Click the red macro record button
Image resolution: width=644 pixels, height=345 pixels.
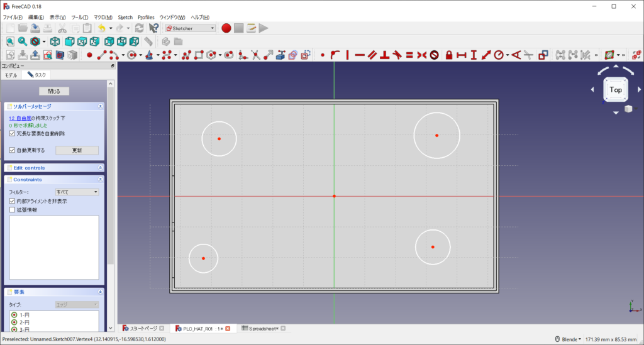[x=226, y=28]
